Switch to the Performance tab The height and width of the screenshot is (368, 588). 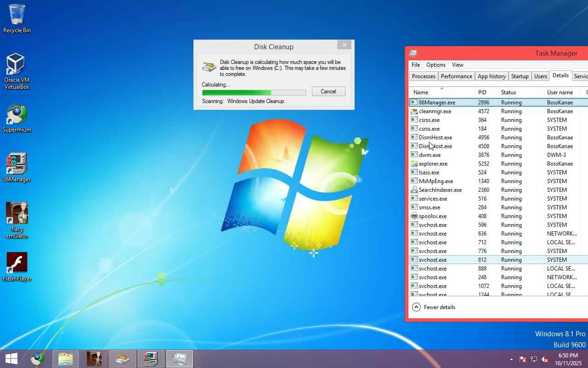click(x=456, y=76)
